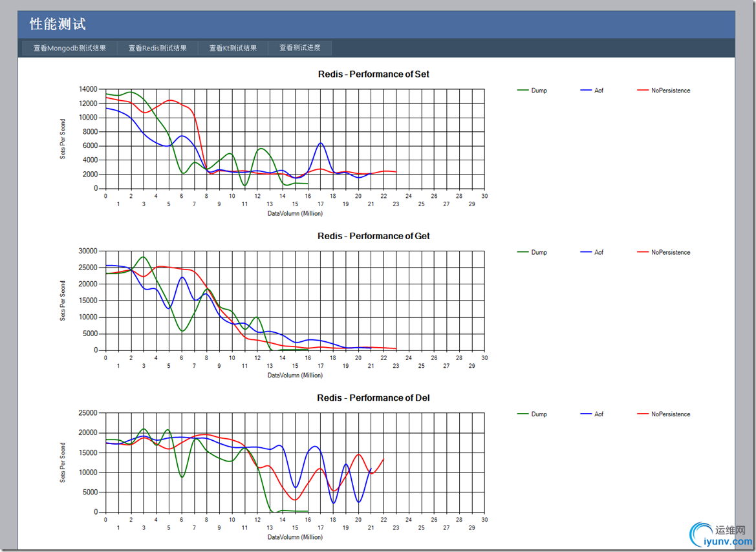Click the green Dump legend line in Set chart
Screen dimensions: 756x552
click(x=523, y=90)
